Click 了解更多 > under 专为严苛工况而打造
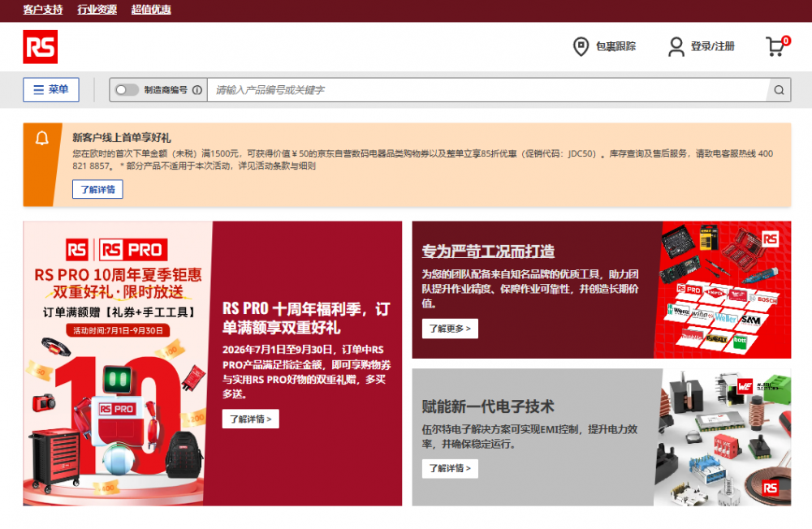The width and height of the screenshot is (812, 529). [450, 329]
